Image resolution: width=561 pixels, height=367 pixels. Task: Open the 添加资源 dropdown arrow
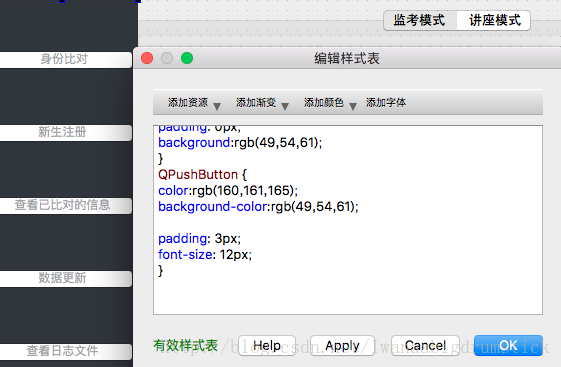(x=217, y=106)
